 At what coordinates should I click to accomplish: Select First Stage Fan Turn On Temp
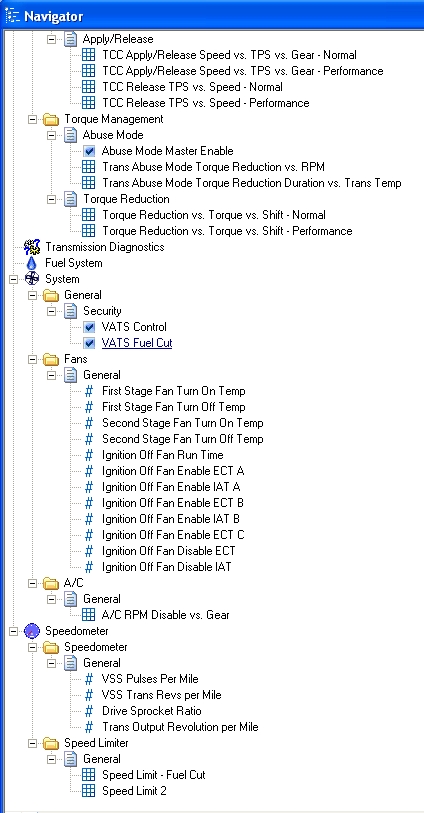[x=174, y=391]
